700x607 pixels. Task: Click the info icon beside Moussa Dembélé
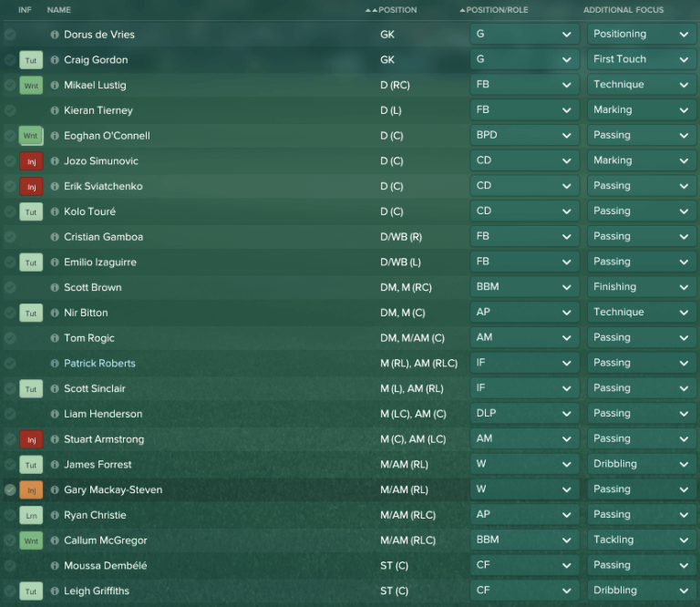[55, 566]
